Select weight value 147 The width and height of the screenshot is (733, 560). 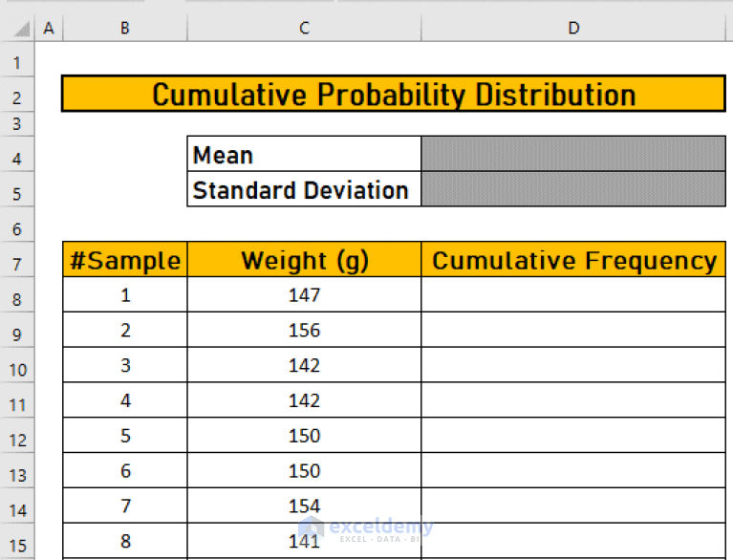click(304, 294)
